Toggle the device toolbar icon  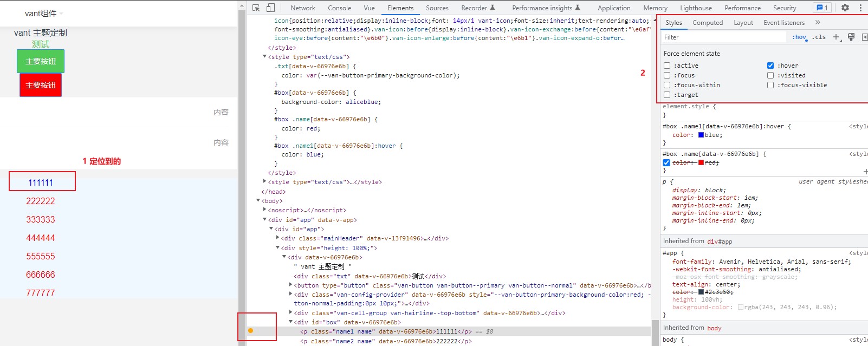pos(270,8)
